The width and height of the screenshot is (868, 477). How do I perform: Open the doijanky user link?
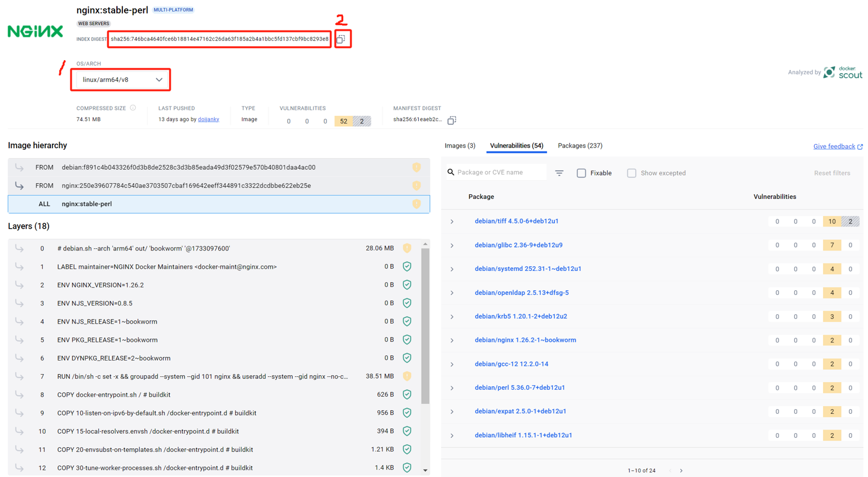click(208, 119)
